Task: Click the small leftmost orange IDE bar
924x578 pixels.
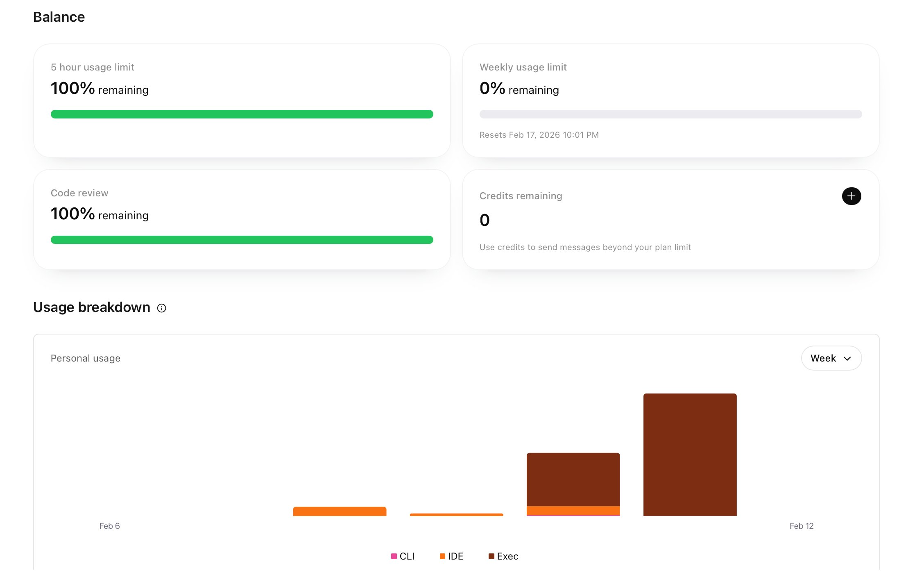Action: pyautogui.click(x=340, y=511)
